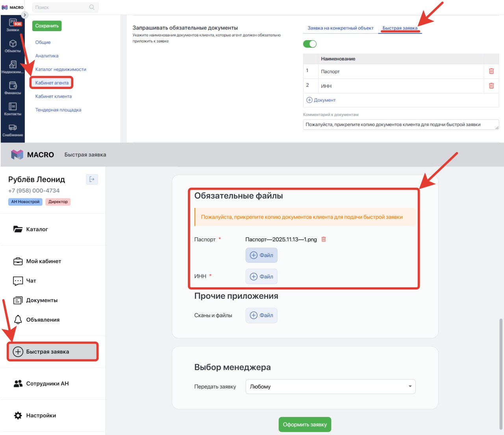The width and height of the screenshot is (504, 435).
Task: Open Финансы wallet icon in sidebar
Action: 13,87
